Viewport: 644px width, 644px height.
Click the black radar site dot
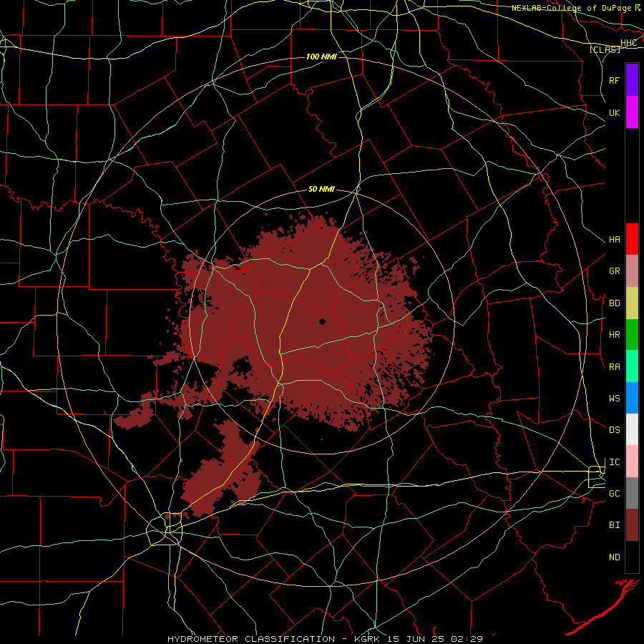323,321
